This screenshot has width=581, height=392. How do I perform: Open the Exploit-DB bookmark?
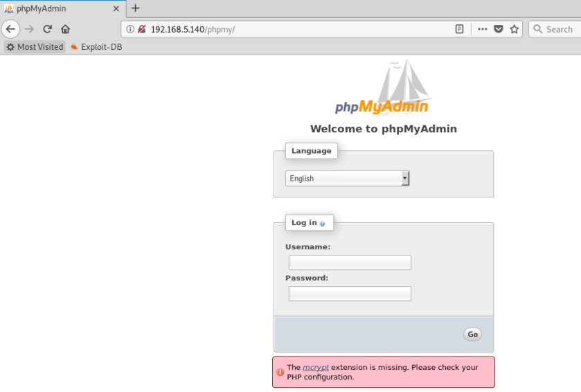tap(96, 47)
